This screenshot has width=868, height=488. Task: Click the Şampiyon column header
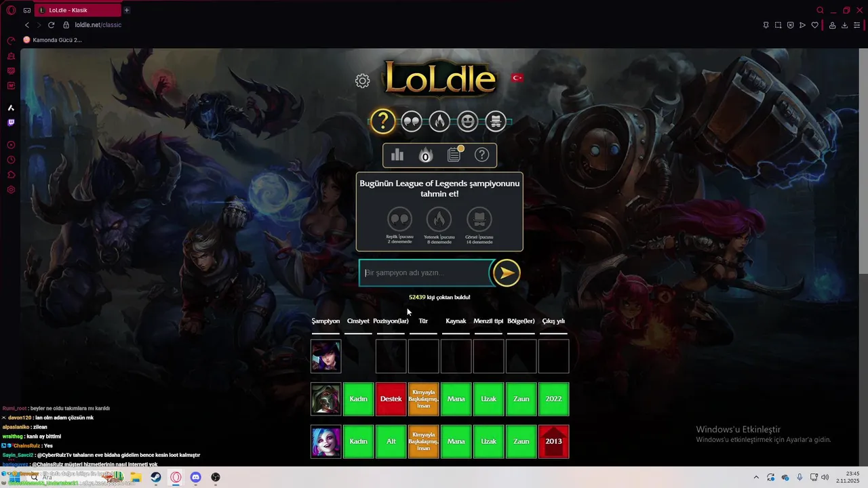325,321
